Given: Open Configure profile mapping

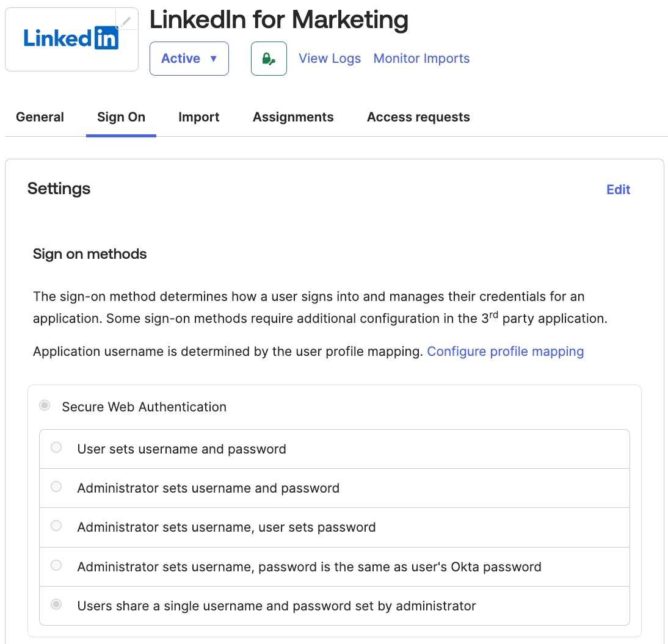Looking at the screenshot, I should coord(506,351).
